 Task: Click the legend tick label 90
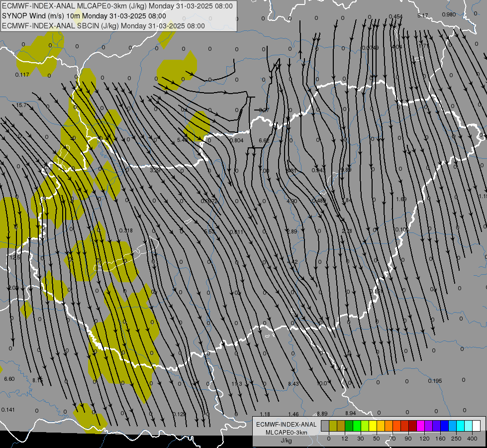408,439
